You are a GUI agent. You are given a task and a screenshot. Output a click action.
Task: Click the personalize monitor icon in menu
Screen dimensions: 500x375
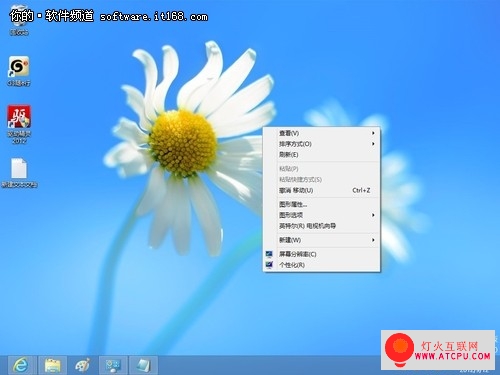pyautogui.click(x=269, y=265)
